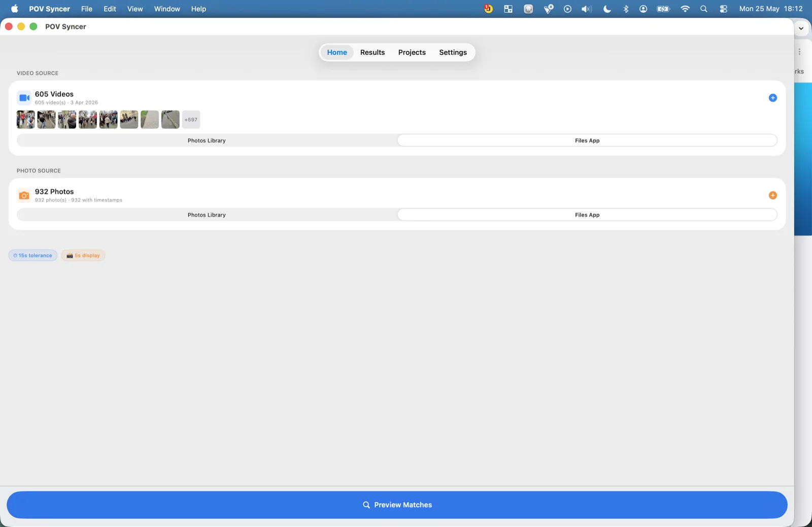Expand the chevron dropdown in the background window
This screenshot has height=527, width=812.
(x=801, y=28)
